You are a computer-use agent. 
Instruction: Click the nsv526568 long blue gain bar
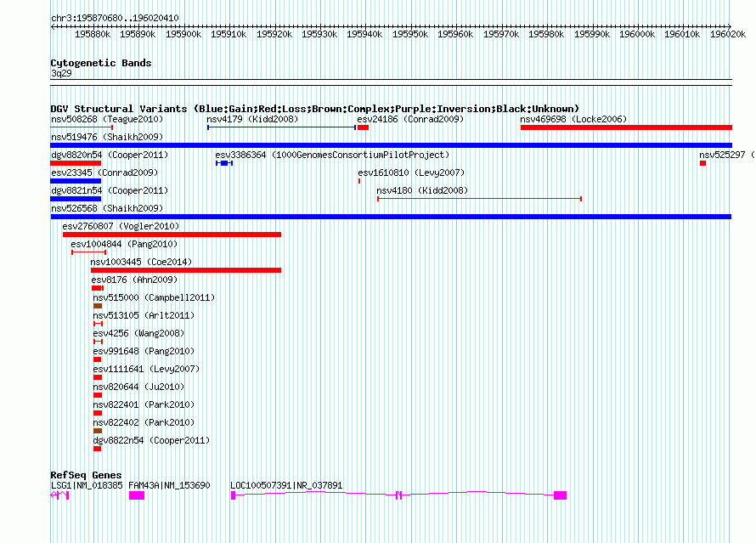tap(391, 217)
